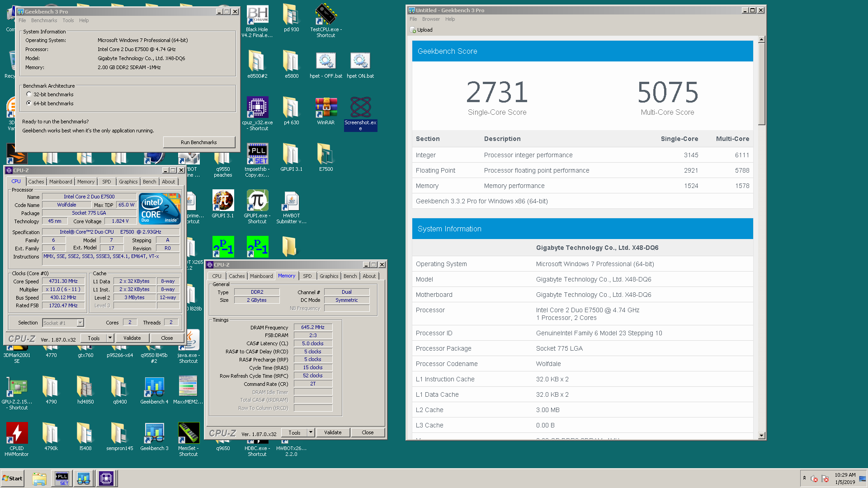Click DRAM Frequency 645.2 MHz field
Screen dimensions: 868x488
pos(313,327)
